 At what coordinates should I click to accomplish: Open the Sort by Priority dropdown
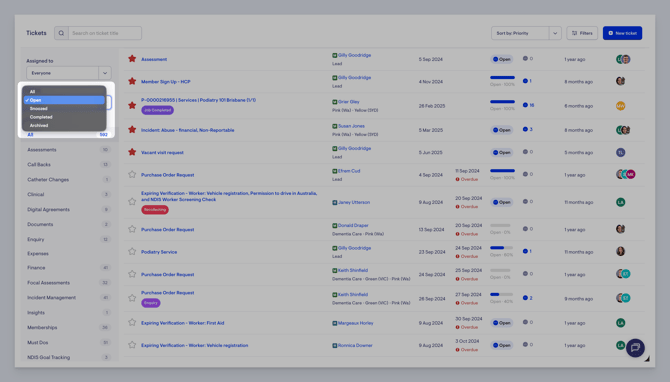point(526,33)
